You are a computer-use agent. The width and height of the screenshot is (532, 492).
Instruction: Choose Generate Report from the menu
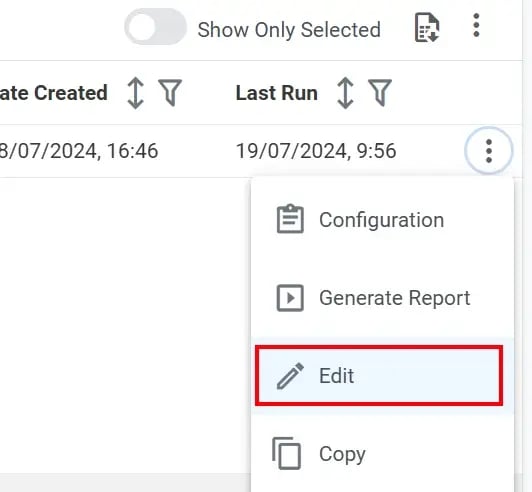point(382,298)
